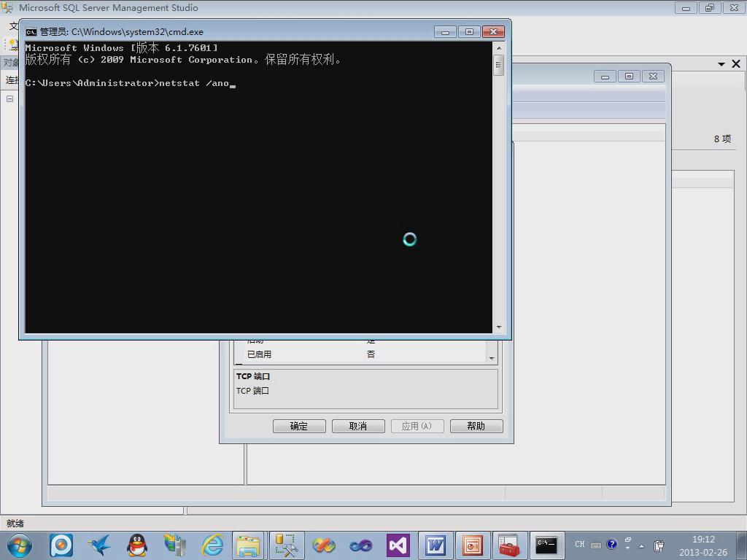Switch to cmd.exe taskbar icon

pyautogui.click(x=546, y=545)
